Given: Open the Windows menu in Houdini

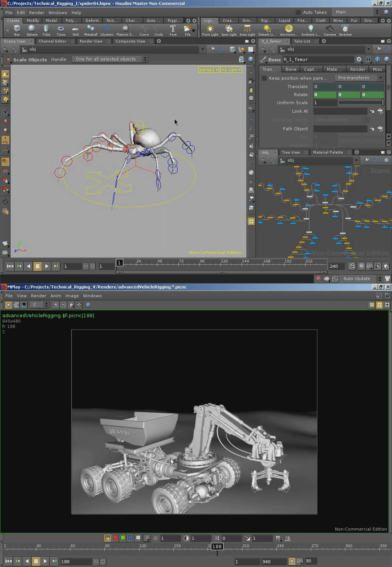Looking at the screenshot, I should click(x=57, y=12).
